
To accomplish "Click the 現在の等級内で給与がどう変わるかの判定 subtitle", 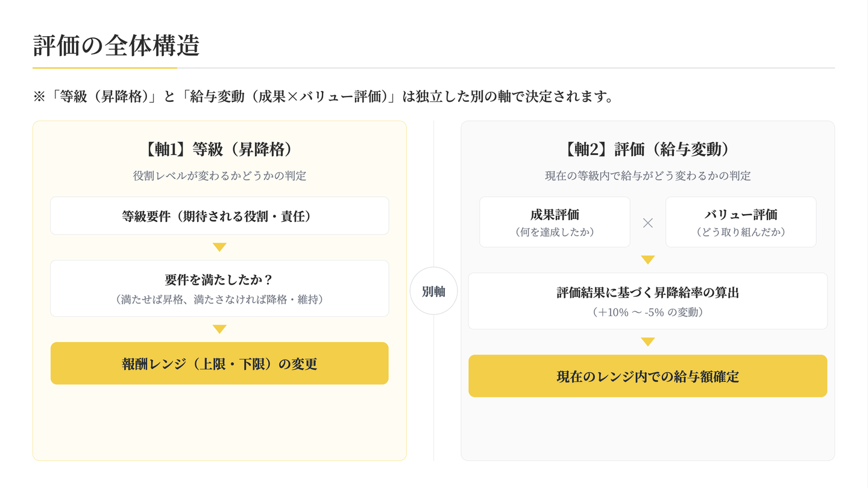I will pos(647,176).
